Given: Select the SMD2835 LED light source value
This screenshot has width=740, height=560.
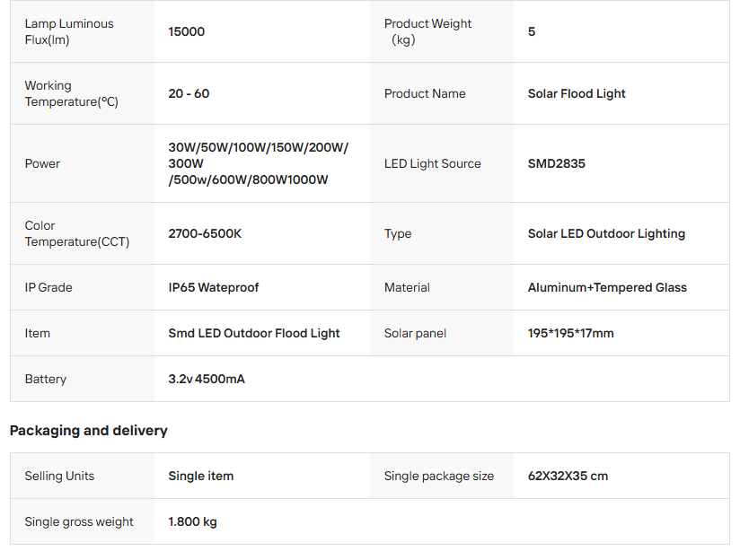Looking at the screenshot, I should 556,163.
